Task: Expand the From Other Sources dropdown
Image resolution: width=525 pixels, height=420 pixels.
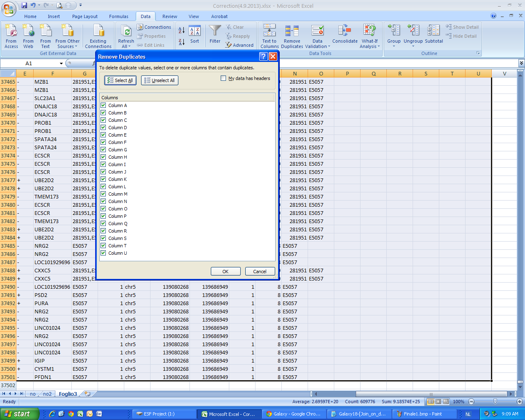Action: (68, 44)
